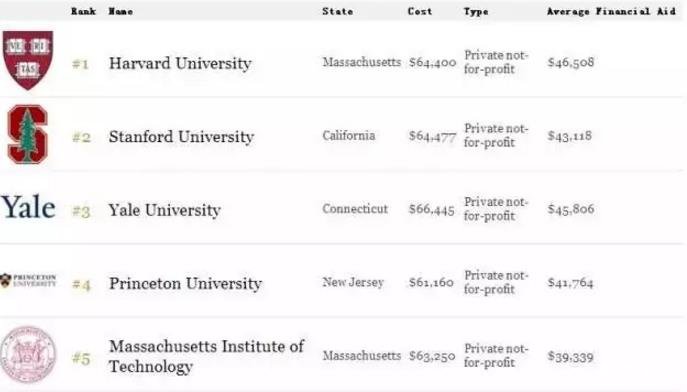Select the Yale wordmark logo
The height and width of the screenshot is (392, 687).
click(28, 207)
